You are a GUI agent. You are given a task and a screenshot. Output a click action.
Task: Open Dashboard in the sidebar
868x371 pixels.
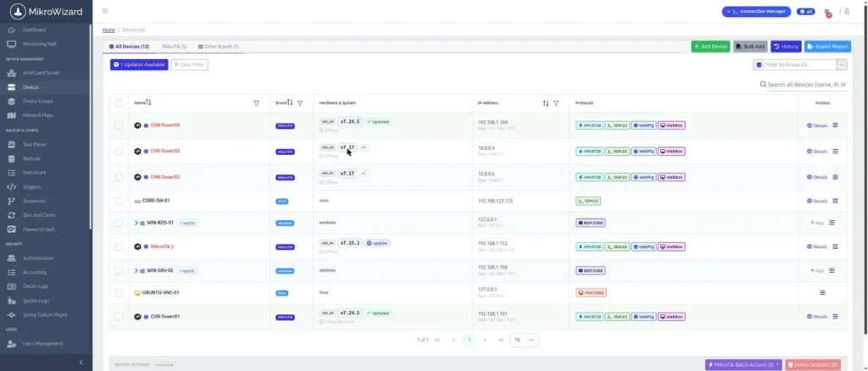34,30
